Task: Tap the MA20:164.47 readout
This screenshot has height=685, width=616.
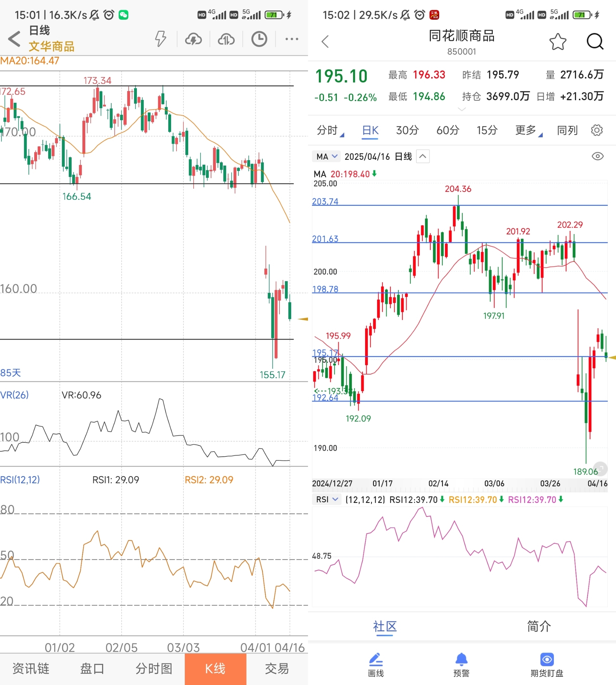Action: (x=30, y=61)
